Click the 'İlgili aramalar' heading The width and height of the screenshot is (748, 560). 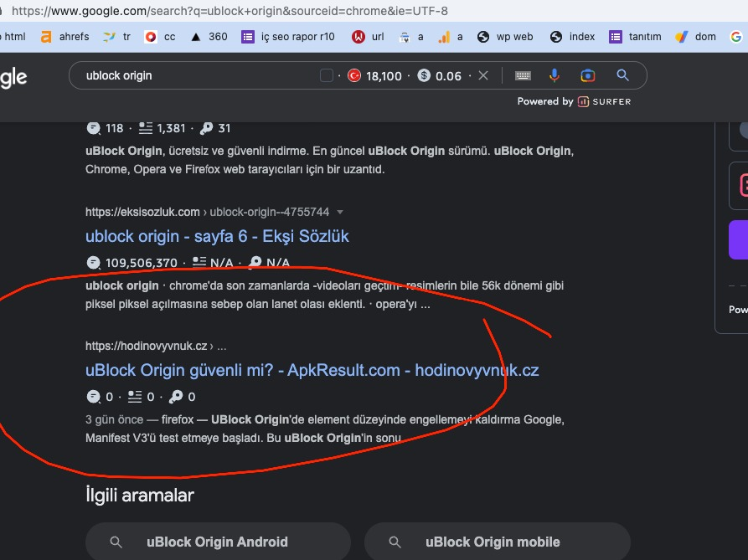click(140, 496)
